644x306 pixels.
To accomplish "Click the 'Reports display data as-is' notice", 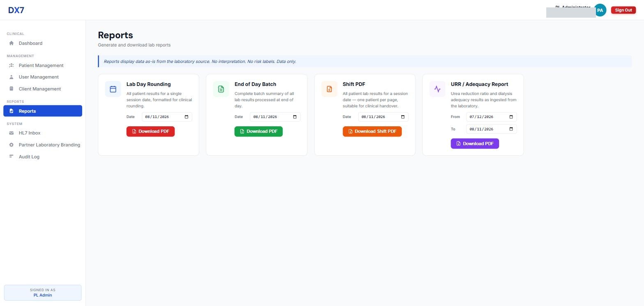I will pyautogui.click(x=365, y=61).
